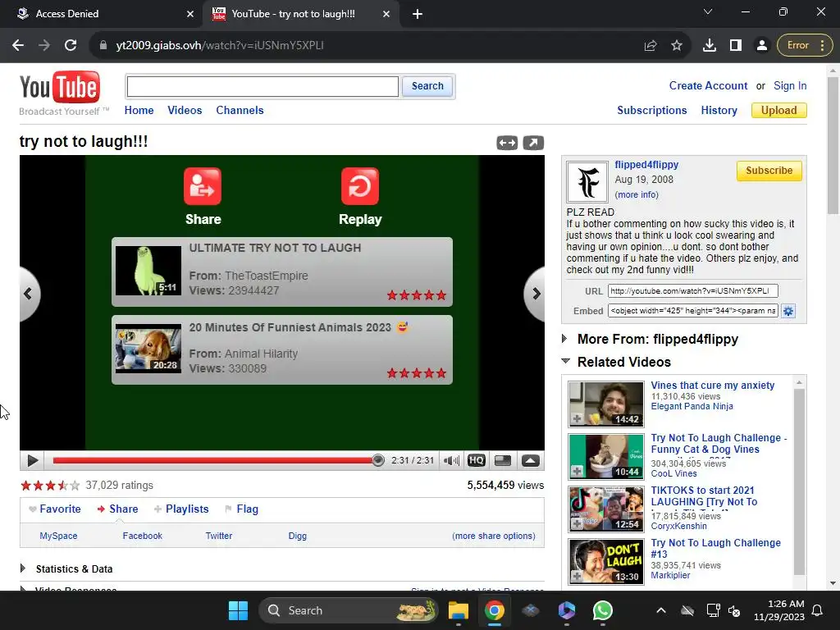
Task: Click the Elegant Panda Ninja channel link
Action: tap(692, 406)
